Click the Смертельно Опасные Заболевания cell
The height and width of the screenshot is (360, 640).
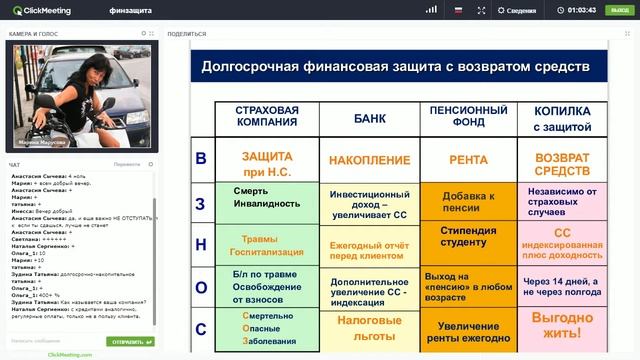(267, 329)
